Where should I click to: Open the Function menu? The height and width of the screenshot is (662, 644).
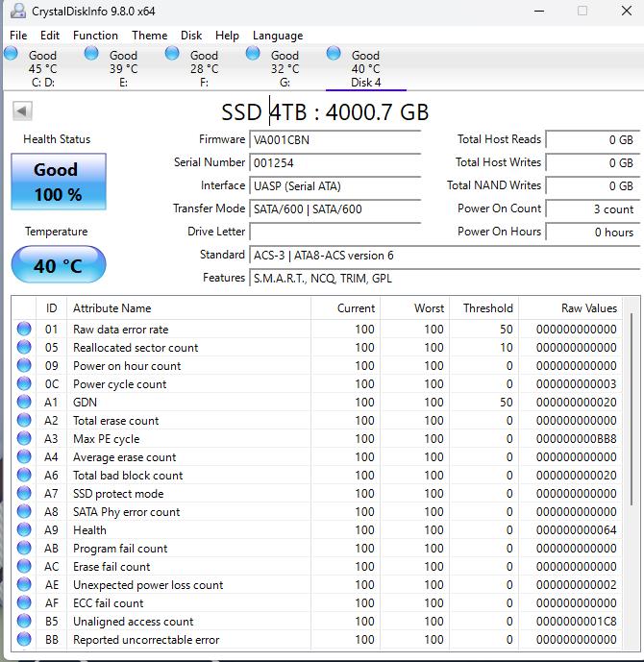point(95,36)
